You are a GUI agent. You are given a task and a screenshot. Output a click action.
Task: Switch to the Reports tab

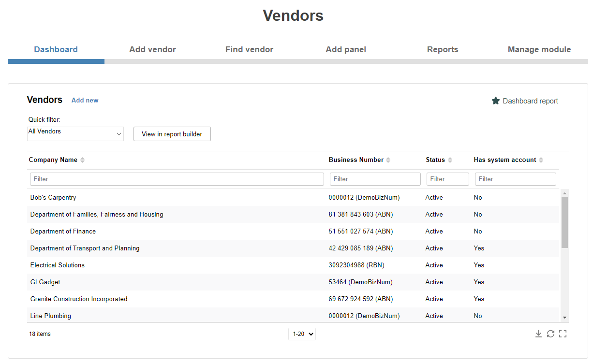coord(443,49)
